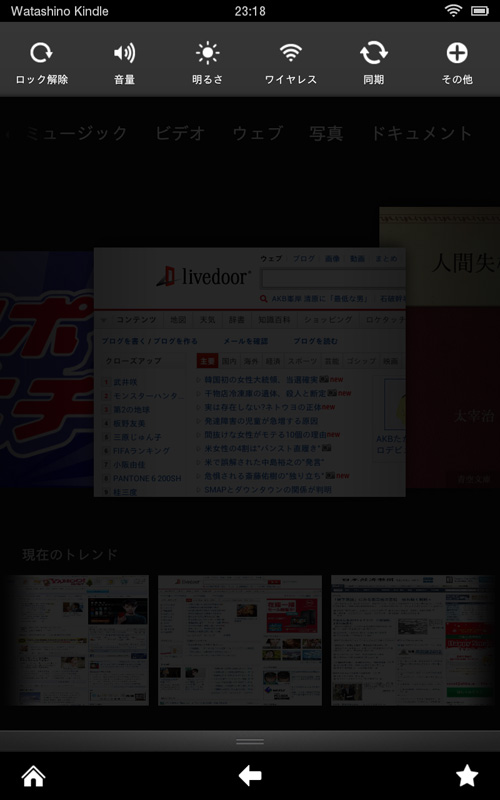500x800 pixels.
Task: Select ショッピング on the livedoor menu
Action: coord(328,320)
